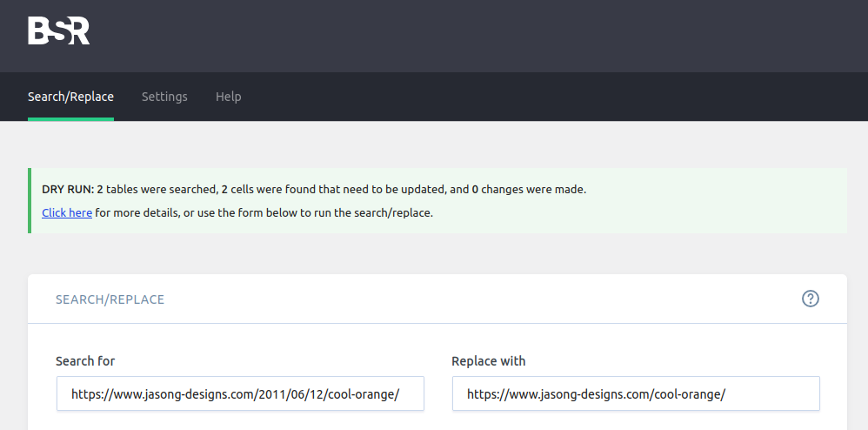Switch to the Search/Replace tab

click(x=70, y=97)
